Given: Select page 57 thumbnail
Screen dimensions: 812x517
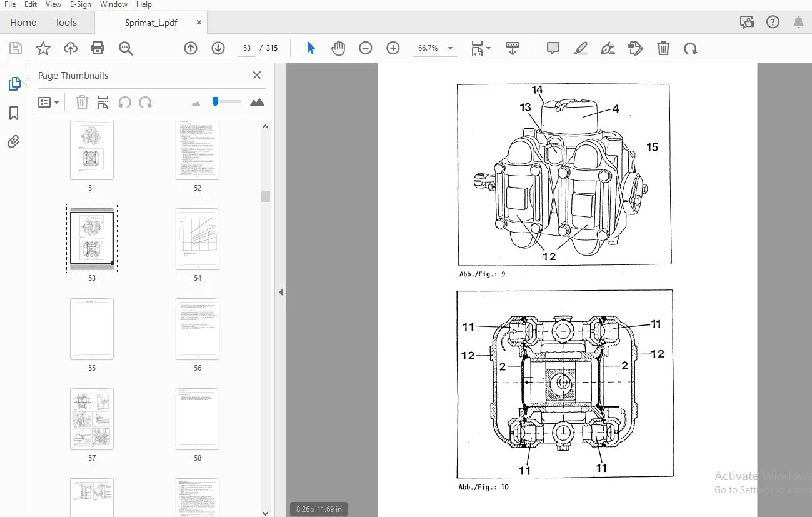Looking at the screenshot, I should 92,419.
